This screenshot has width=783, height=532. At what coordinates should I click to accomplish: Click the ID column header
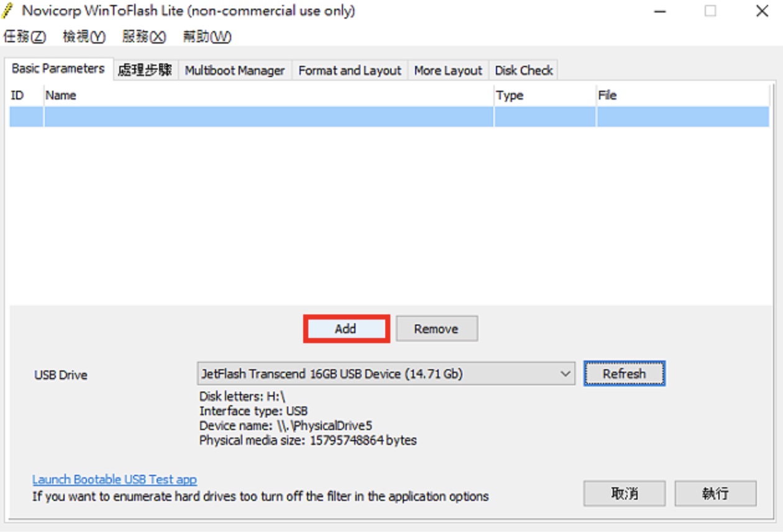pos(26,95)
